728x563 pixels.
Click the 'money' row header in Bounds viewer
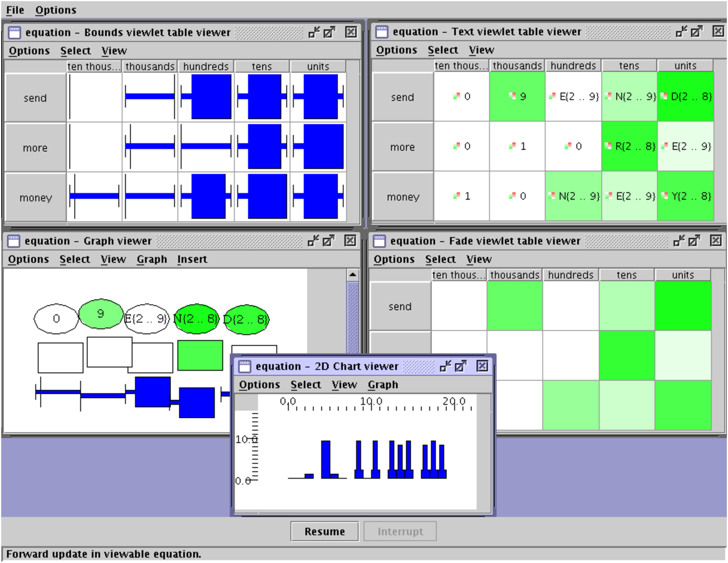click(35, 198)
